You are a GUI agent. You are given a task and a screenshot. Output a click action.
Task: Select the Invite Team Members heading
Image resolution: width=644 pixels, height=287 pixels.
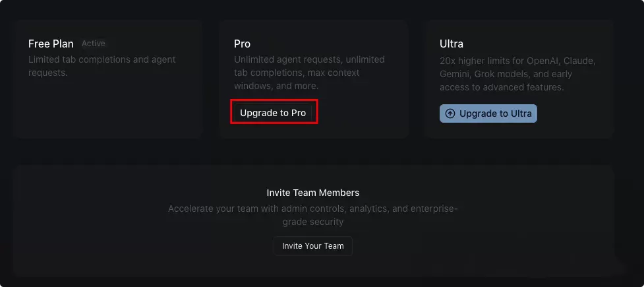click(x=313, y=193)
